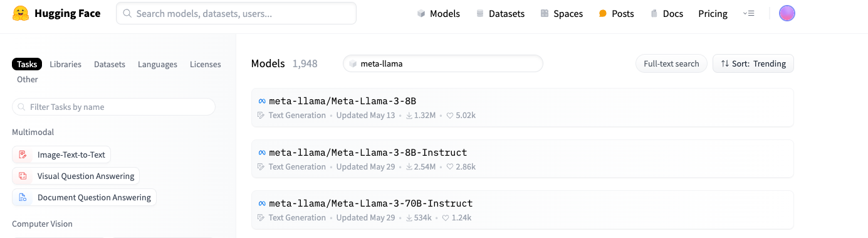The height and width of the screenshot is (238, 868).
Task: Open the user avatar profile menu
Action: 787,13
